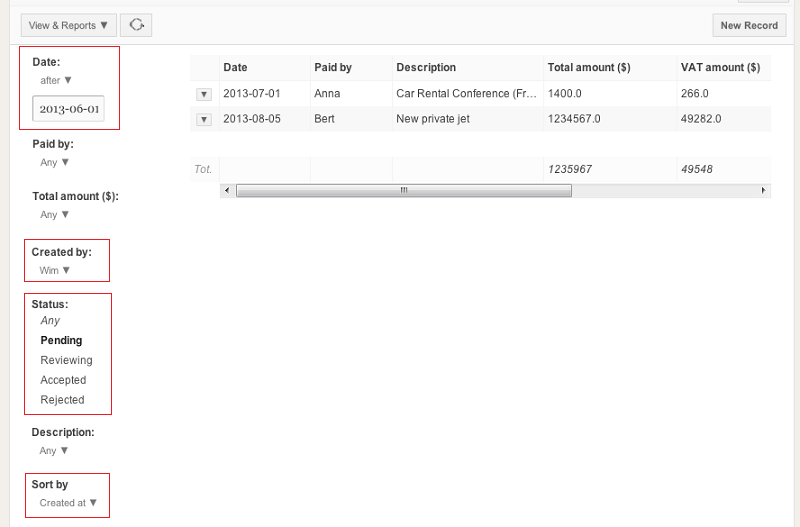800x527 pixels.
Task: Open Sort by 'Created at' dropdown
Action: [68, 503]
